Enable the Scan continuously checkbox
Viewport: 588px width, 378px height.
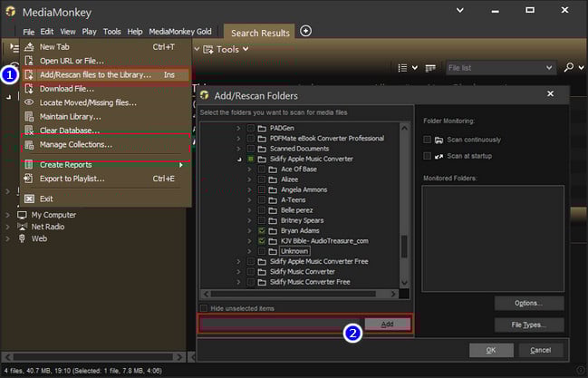click(x=427, y=140)
